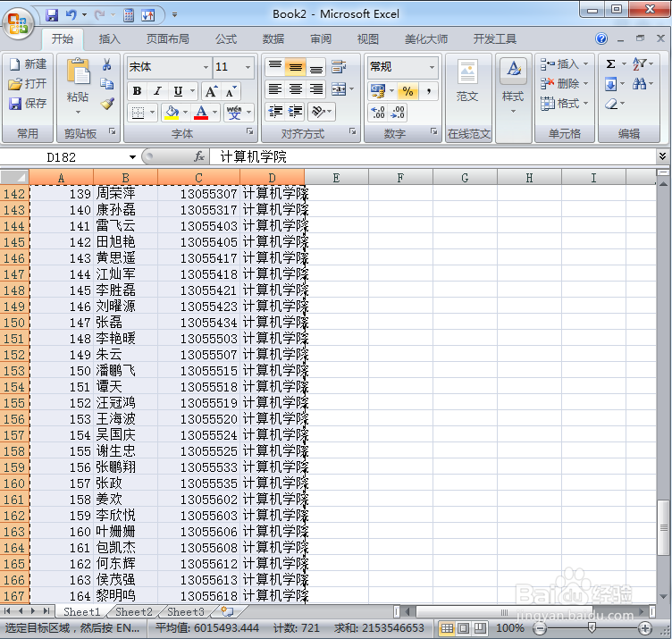Expand the Name Box dropdown arrow
Image resolution: width=672 pixels, height=639 pixels.
(132, 157)
